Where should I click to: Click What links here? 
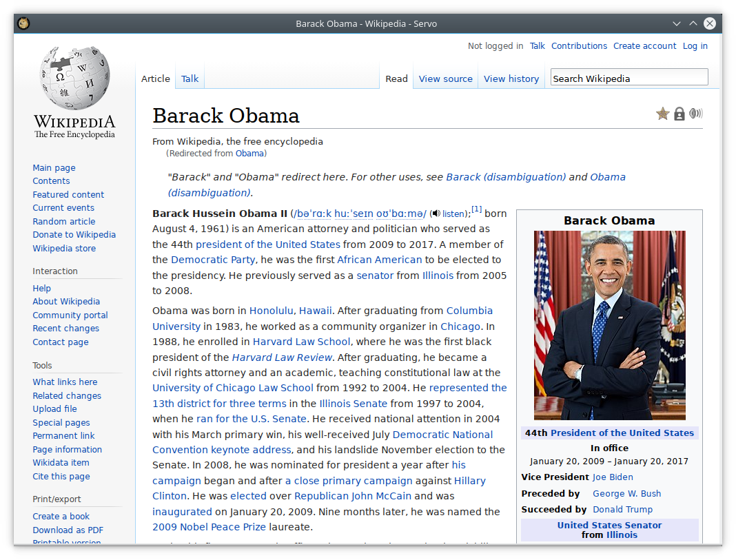[65, 382]
